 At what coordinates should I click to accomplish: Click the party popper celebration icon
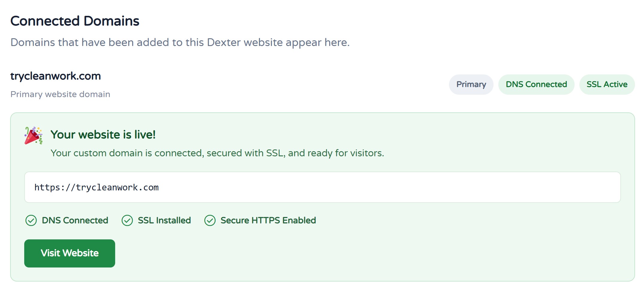pyautogui.click(x=33, y=135)
